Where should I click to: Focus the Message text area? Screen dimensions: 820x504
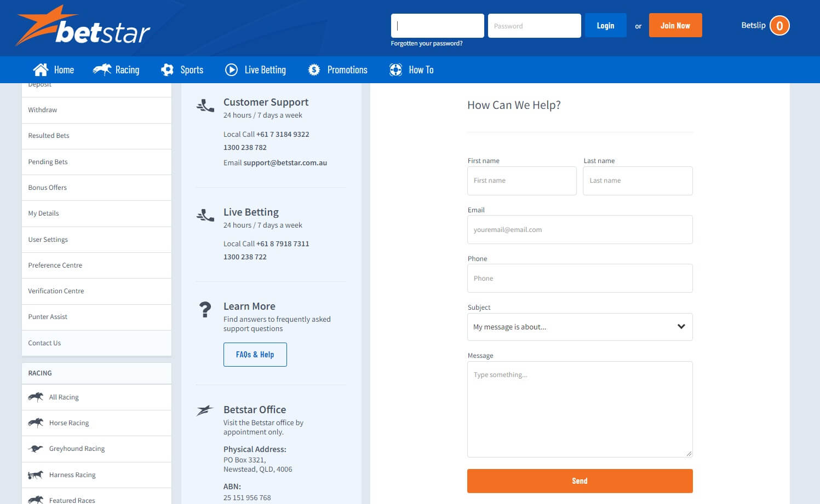click(x=580, y=409)
